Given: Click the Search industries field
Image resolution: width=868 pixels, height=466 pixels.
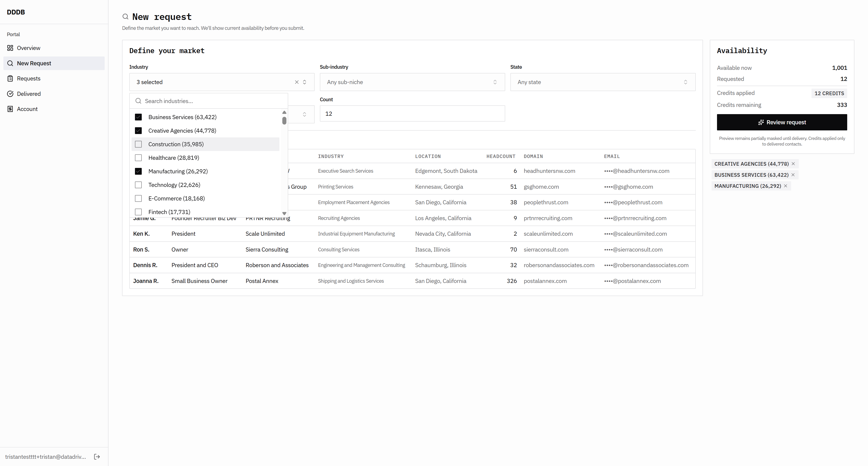Looking at the screenshot, I should coord(212,101).
